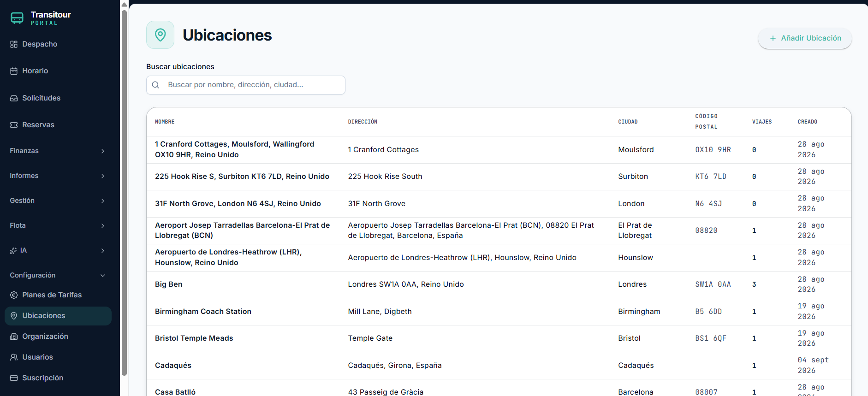The height and width of the screenshot is (396, 868).
Task: Click the Mill Lane, Digbeth address
Action: pyautogui.click(x=380, y=312)
